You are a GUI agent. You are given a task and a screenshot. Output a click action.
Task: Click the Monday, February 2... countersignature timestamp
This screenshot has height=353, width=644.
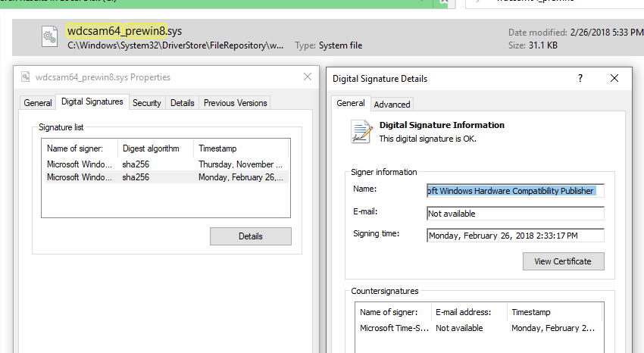click(x=553, y=328)
